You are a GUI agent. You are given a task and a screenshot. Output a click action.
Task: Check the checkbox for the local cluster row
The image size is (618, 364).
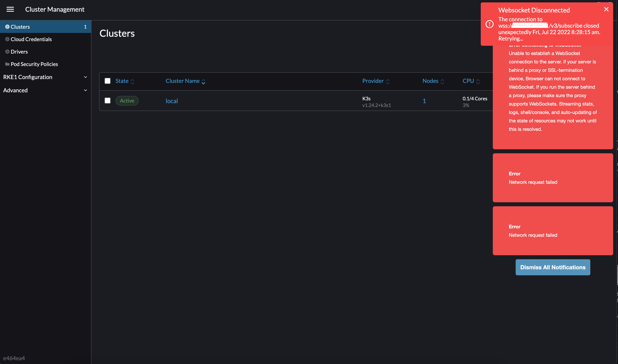(x=107, y=101)
